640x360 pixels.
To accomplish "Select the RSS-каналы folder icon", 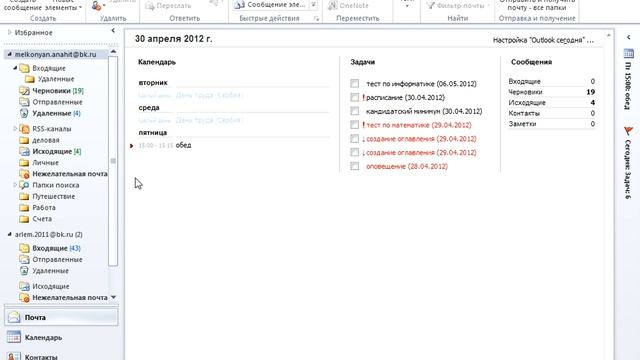I will 24,129.
